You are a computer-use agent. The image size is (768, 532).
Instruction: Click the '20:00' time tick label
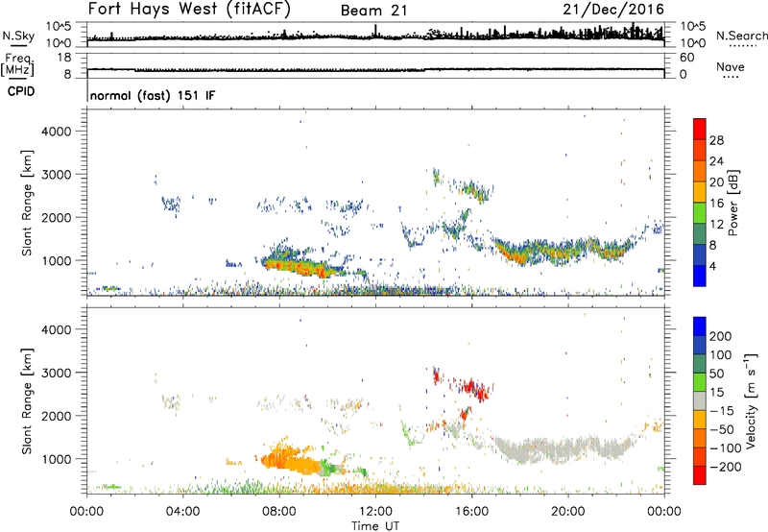(567, 512)
